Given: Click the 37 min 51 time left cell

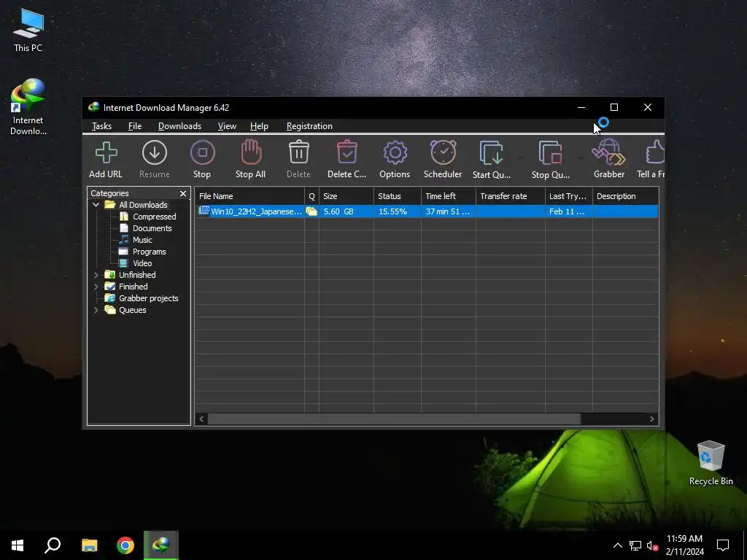Looking at the screenshot, I should click(449, 211).
